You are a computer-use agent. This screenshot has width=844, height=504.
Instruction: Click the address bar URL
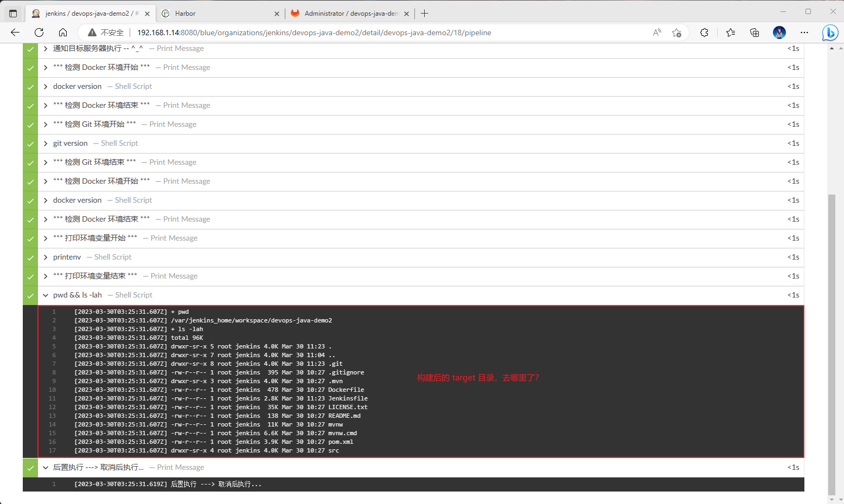[314, 33]
